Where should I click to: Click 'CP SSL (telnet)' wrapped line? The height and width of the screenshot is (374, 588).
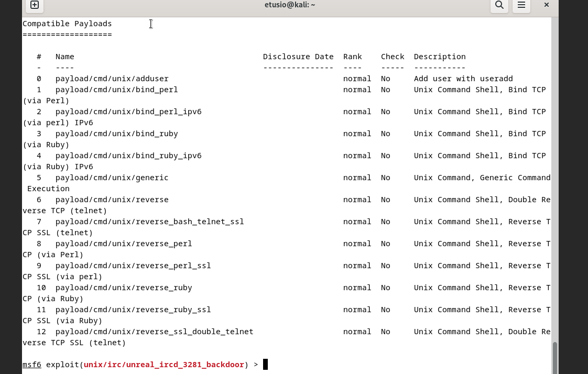(58, 233)
